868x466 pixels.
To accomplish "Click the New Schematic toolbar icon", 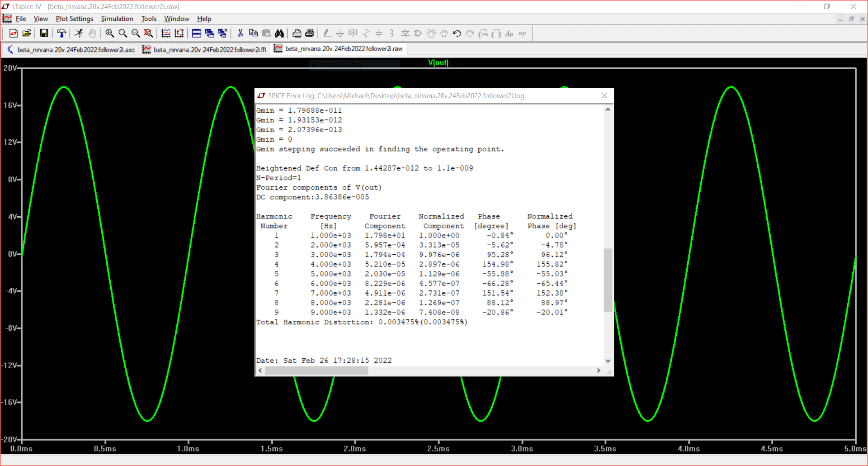I will pyautogui.click(x=14, y=33).
